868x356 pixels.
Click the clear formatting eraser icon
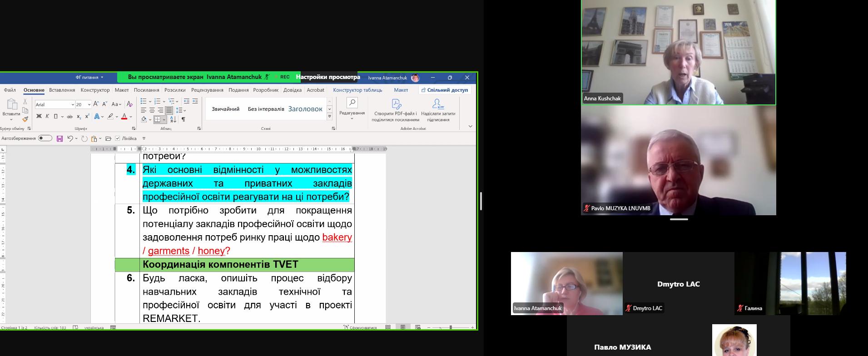point(129,104)
